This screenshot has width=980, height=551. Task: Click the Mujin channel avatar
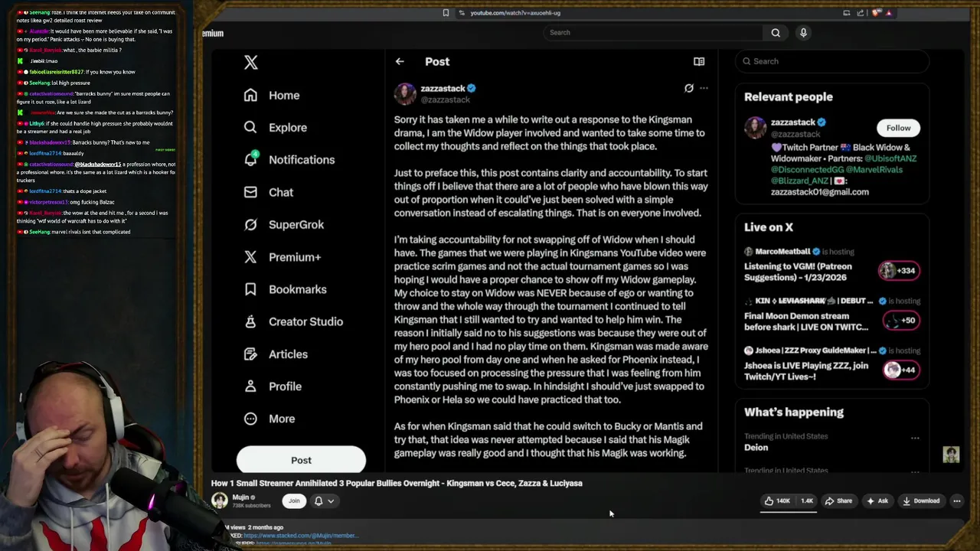(x=220, y=500)
